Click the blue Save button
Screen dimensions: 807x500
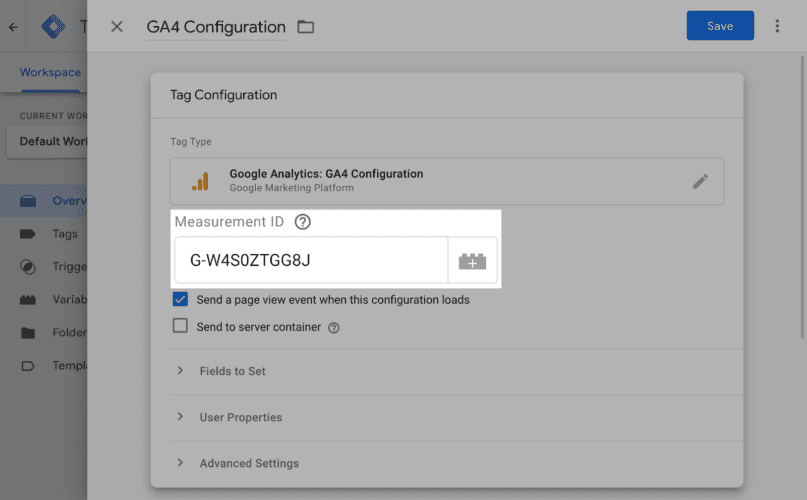pyautogui.click(x=720, y=26)
